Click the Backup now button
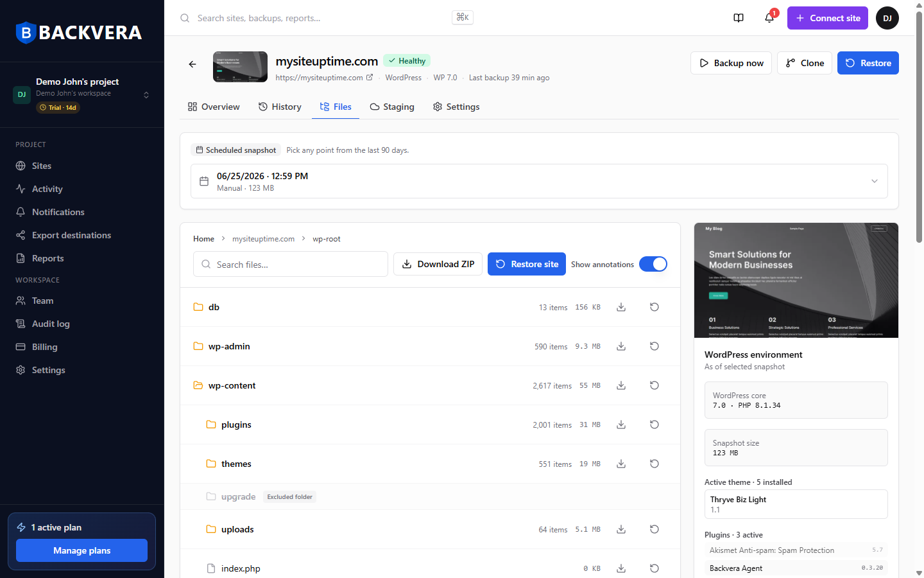Viewport: 924px width, 578px height. [x=731, y=63]
